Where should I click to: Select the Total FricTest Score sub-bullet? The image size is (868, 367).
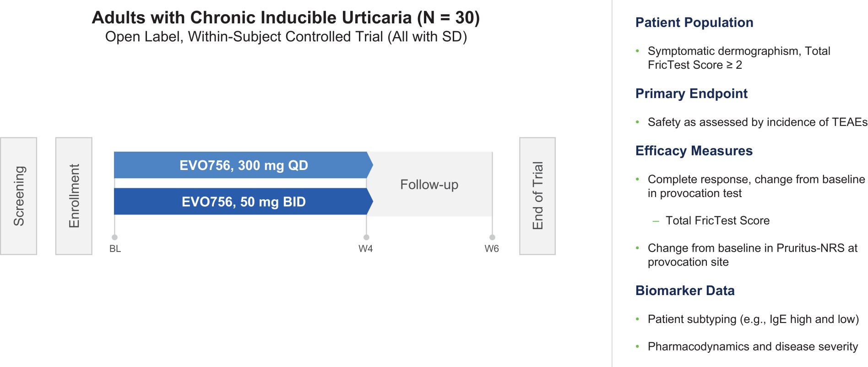pyautogui.click(x=717, y=220)
